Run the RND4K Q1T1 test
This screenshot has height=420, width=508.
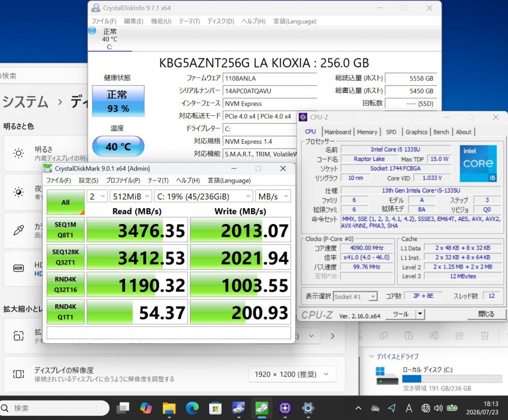(x=66, y=312)
